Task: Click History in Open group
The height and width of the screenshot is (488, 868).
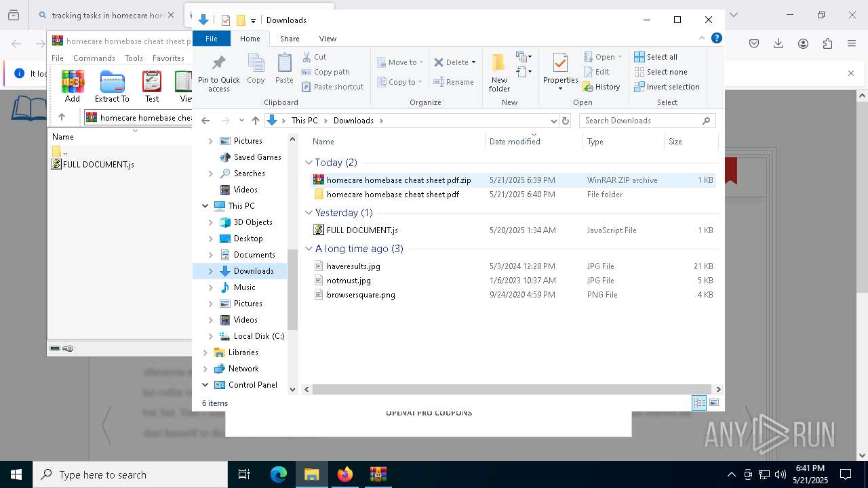Action: click(601, 87)
